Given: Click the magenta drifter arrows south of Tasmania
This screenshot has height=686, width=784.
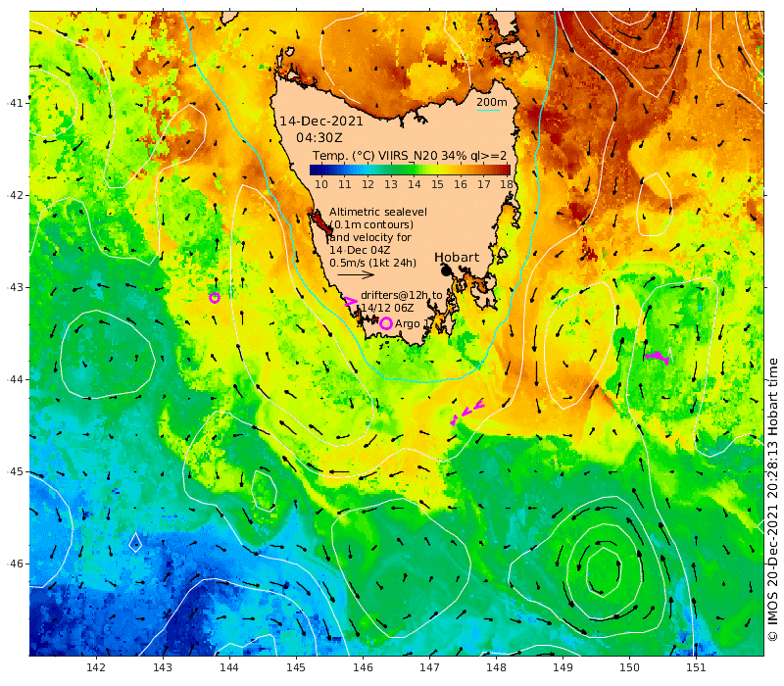Looking at the screenshot, I should [466, 412].
